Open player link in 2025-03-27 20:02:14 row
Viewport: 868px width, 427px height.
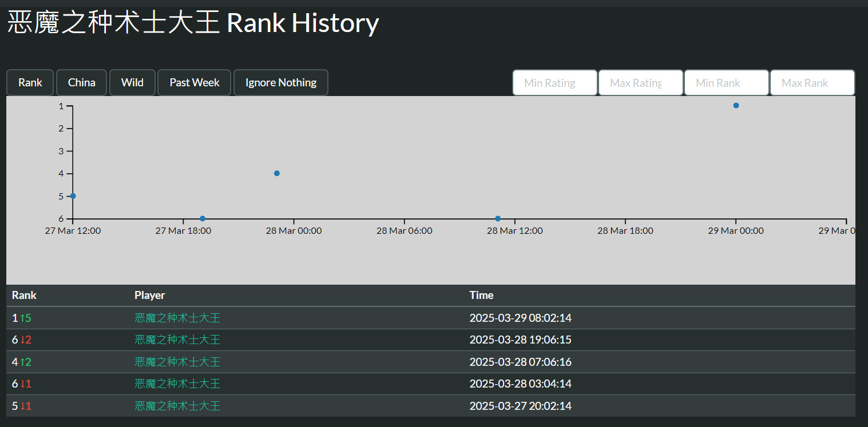pyautogui.click(x=177, y=406)
